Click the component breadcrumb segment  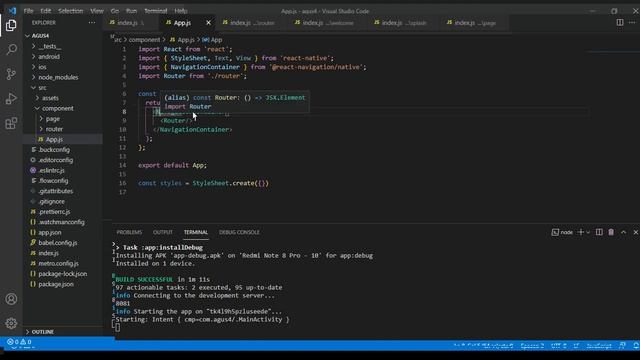tap(144, 40)
